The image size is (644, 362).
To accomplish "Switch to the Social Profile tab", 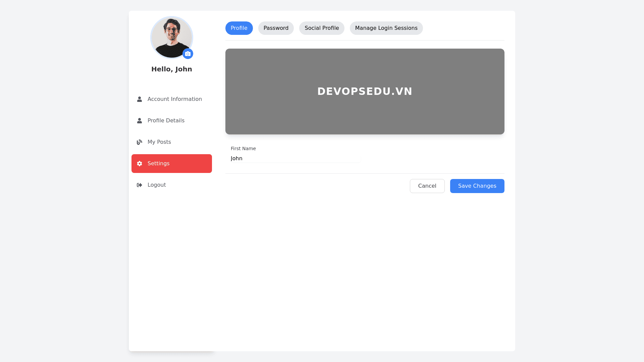I will coord(321,28).
